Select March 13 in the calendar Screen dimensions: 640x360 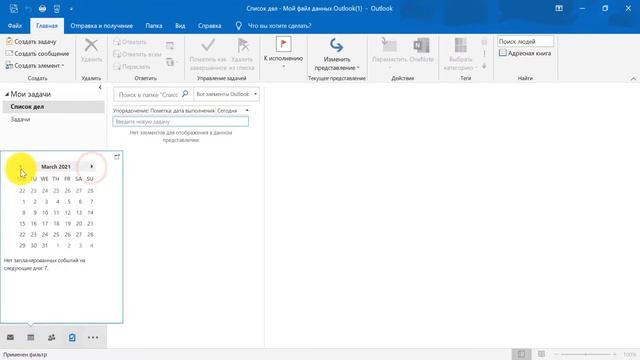pyautogui.click(x=79, y=213)
